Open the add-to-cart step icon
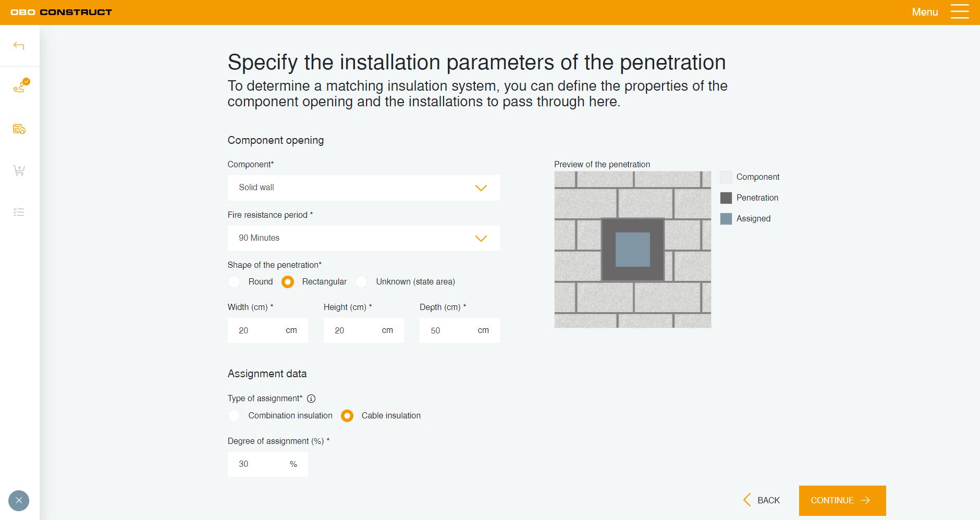Image resolution: width=980 pixels, height=520 pixels. pyautogui.click(x=19, y=170)
